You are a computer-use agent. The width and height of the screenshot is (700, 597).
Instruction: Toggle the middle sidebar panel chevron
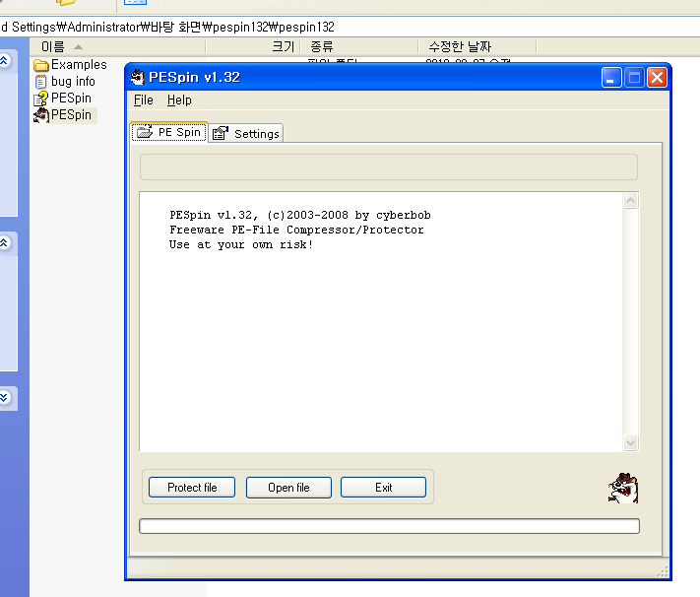click(5, 243)
